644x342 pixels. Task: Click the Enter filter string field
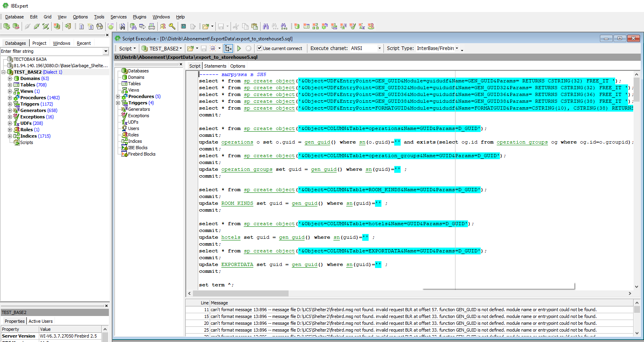(x=51, y=51)
